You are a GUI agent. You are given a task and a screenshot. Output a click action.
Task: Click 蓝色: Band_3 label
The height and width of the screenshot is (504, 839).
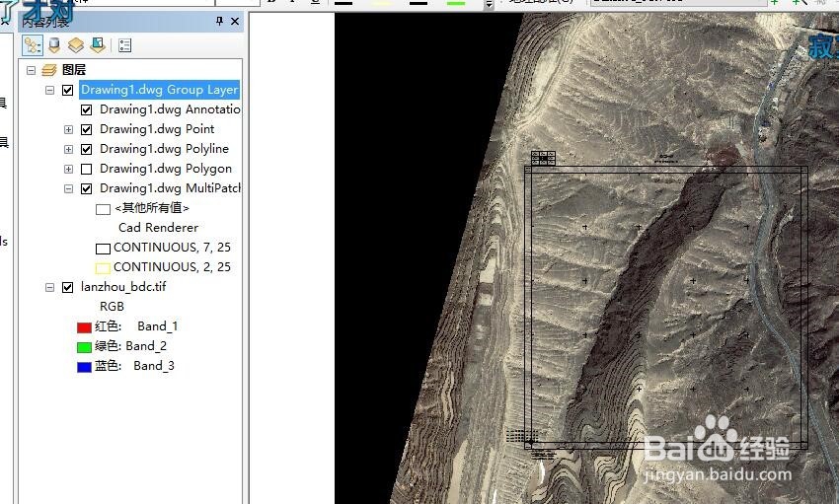pos(134,366)
